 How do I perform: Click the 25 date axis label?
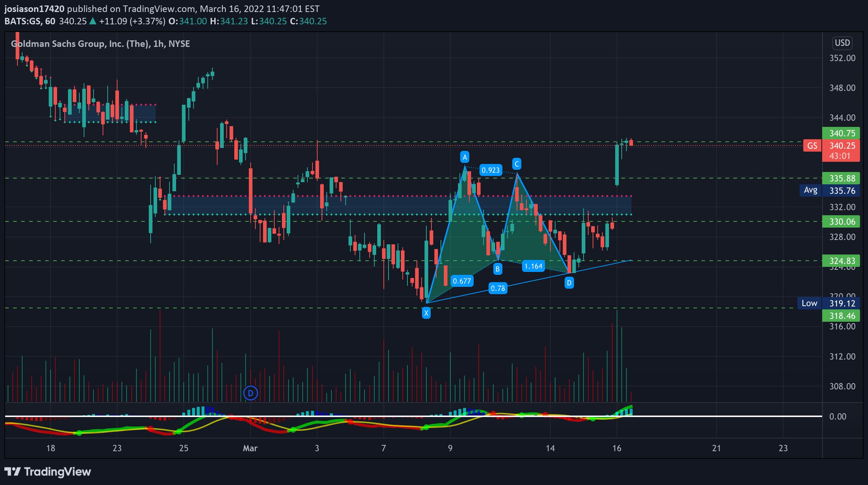pyautogui.click(x=184, y=448)
